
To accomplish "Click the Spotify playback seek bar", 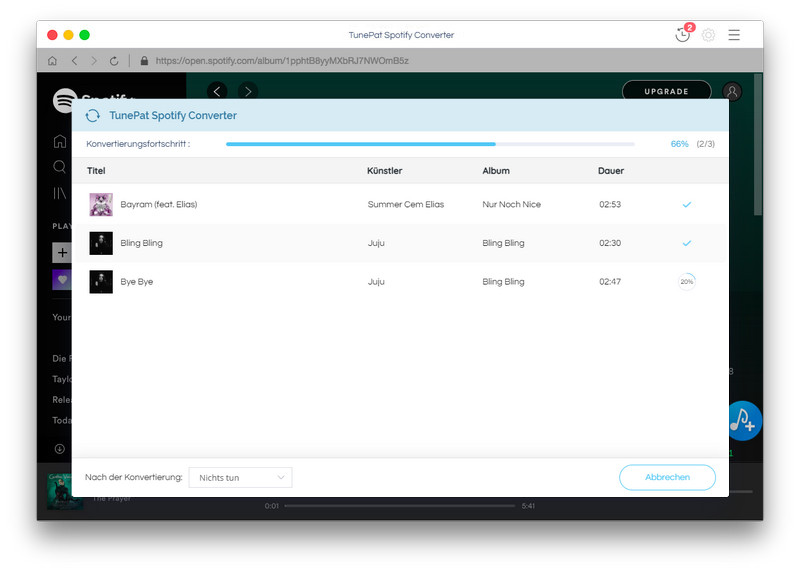I will 399,506.
